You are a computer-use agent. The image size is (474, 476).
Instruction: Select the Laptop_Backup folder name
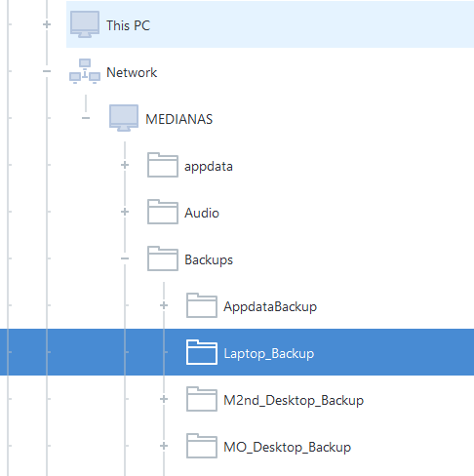pyautogui.click(x=269, y=354)
